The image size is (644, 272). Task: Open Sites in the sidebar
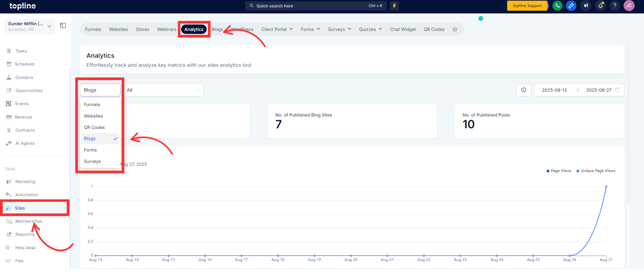click(35, 208)
